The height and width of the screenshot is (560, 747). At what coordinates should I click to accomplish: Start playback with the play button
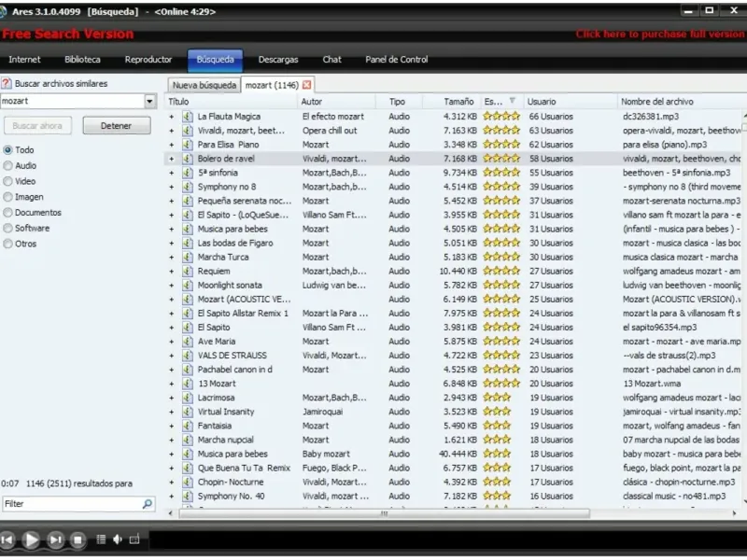32,539
